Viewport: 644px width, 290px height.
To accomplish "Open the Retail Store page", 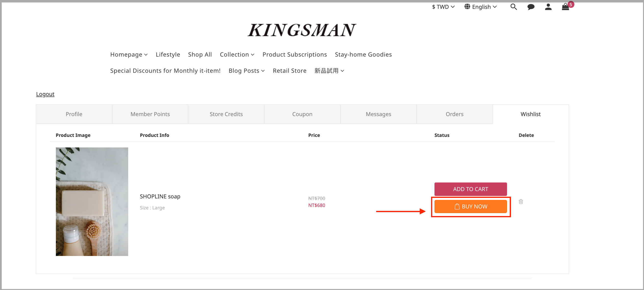I will pyautogui.click(x=289, y=71).
